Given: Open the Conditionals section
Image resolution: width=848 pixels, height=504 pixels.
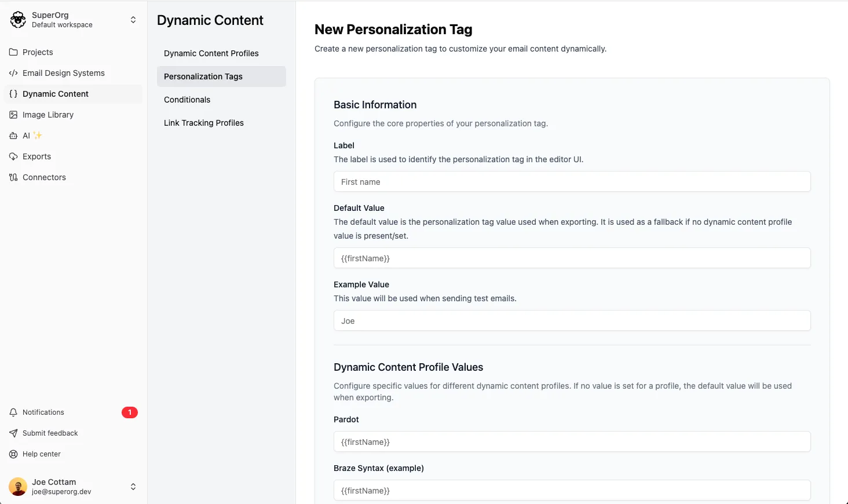Looking at the screenshot, I should (187, 100).
